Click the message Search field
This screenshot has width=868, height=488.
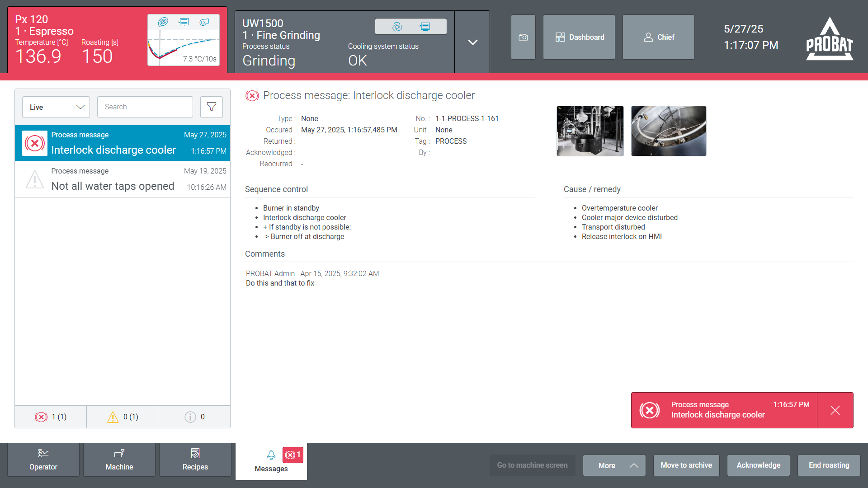tap(145, 107)
